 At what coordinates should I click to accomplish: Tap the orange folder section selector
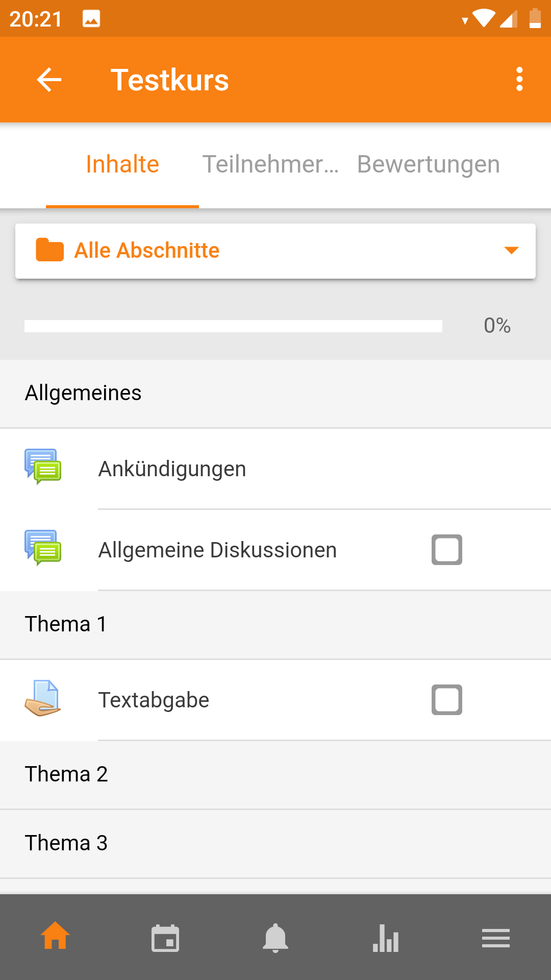(x=50, y=250)
